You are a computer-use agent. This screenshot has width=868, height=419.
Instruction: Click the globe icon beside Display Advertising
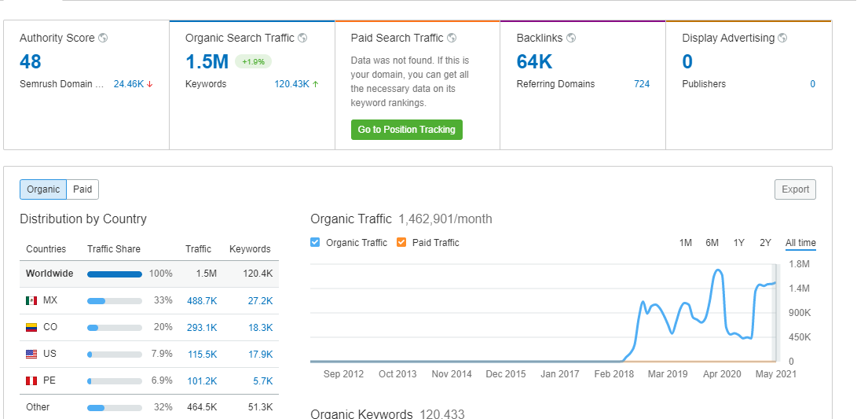click(x=782, y=39)
